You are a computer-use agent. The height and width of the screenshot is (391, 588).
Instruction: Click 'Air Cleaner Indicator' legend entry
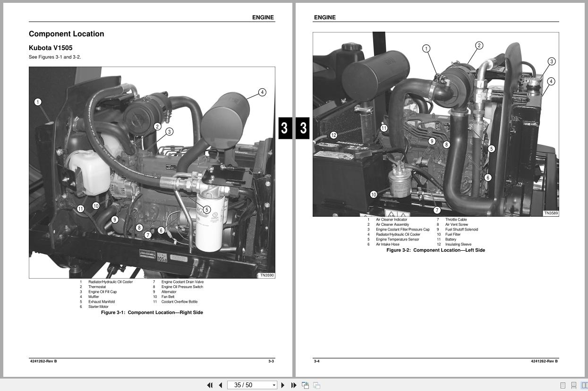[x=392, y=220]
